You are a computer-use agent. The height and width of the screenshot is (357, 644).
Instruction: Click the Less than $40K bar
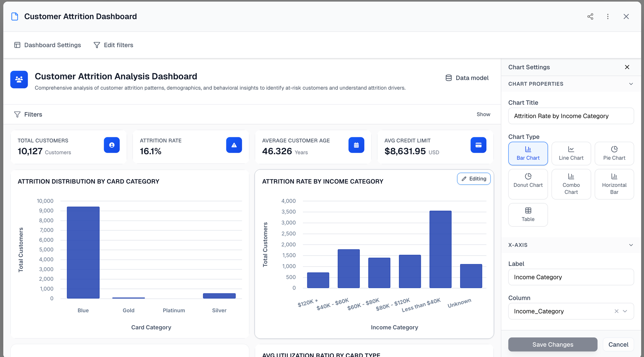440,249
